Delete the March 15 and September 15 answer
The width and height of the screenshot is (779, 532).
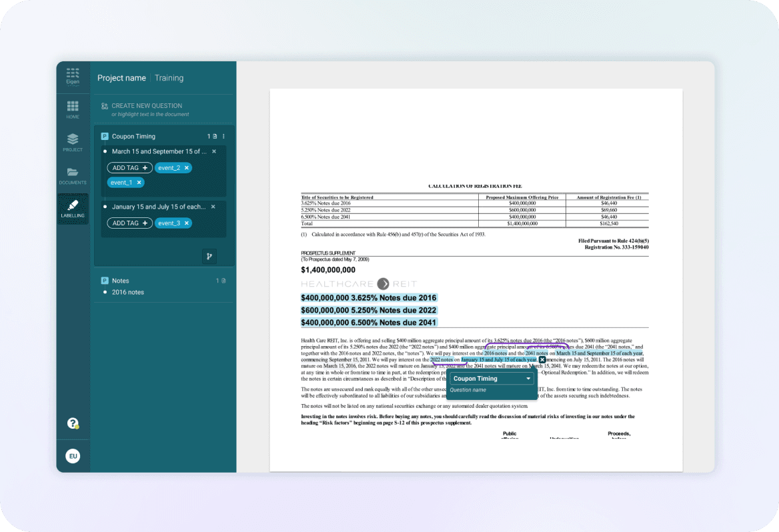214,151
